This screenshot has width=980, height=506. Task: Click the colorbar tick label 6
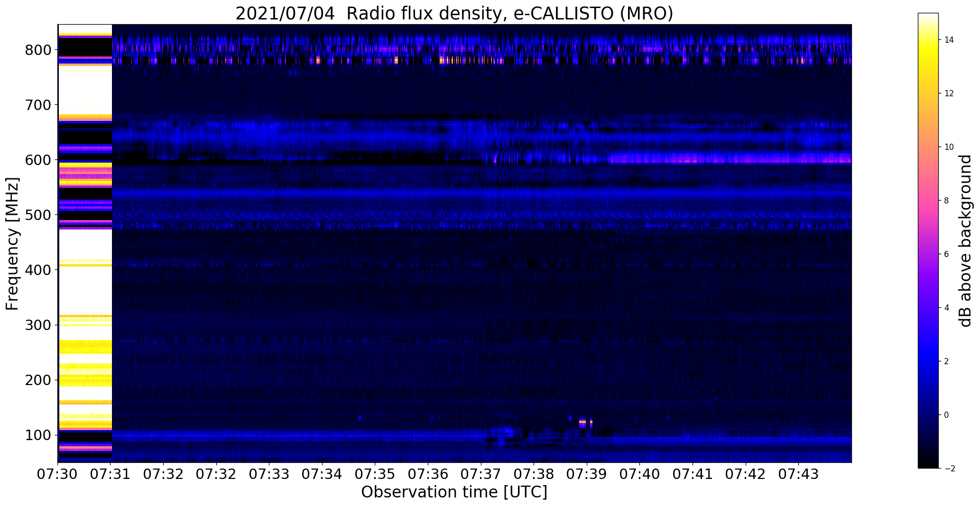(x=946, y=254)
